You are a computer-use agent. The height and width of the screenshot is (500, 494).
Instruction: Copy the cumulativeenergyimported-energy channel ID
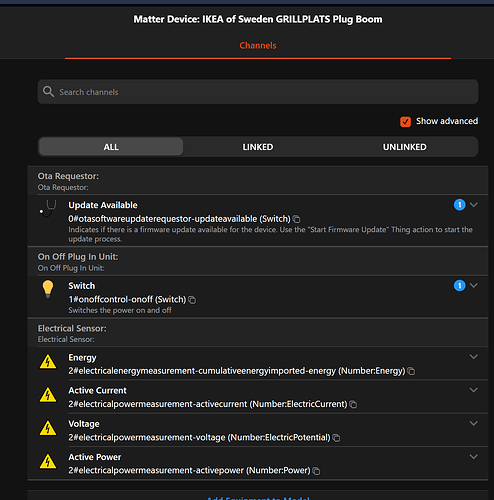[x=411, y=371]
